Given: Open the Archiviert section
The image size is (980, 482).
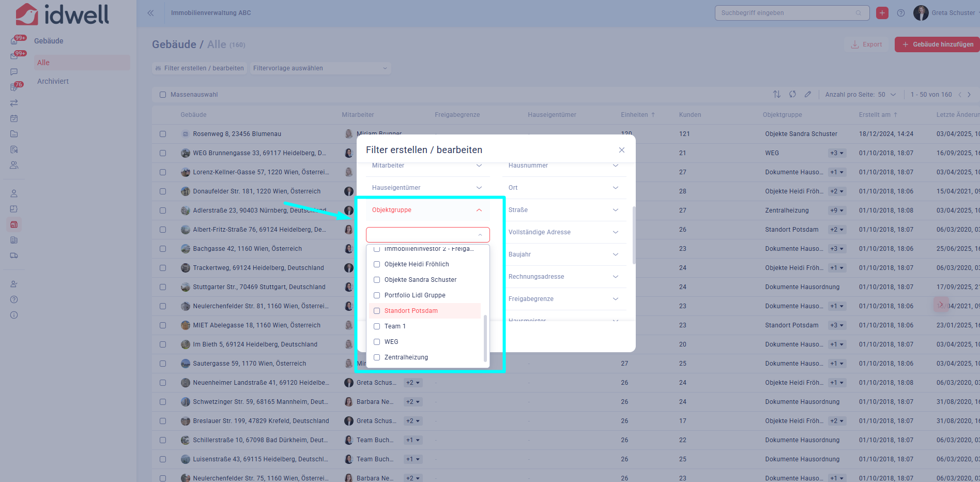Looking at the screenshot, I should click(53, 81).
